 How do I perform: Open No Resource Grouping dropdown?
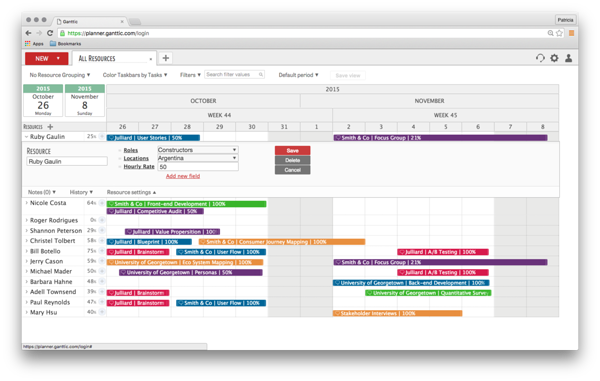(60, 75)
